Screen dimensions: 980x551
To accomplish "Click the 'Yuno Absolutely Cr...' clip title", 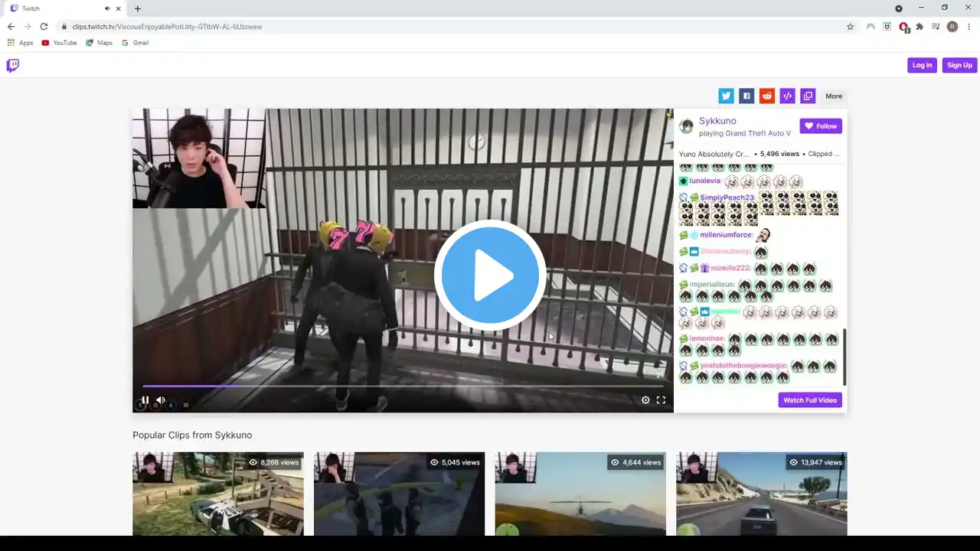I will [x=714, y=154].
